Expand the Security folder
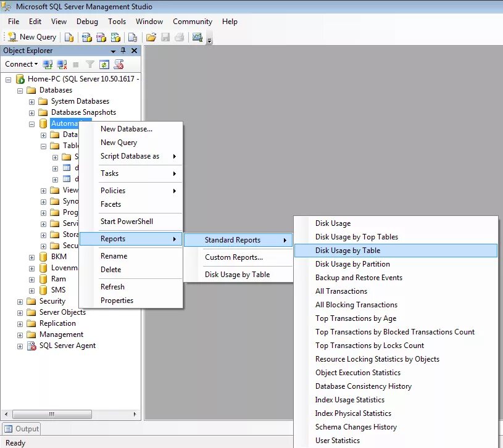 pos(20,302)
